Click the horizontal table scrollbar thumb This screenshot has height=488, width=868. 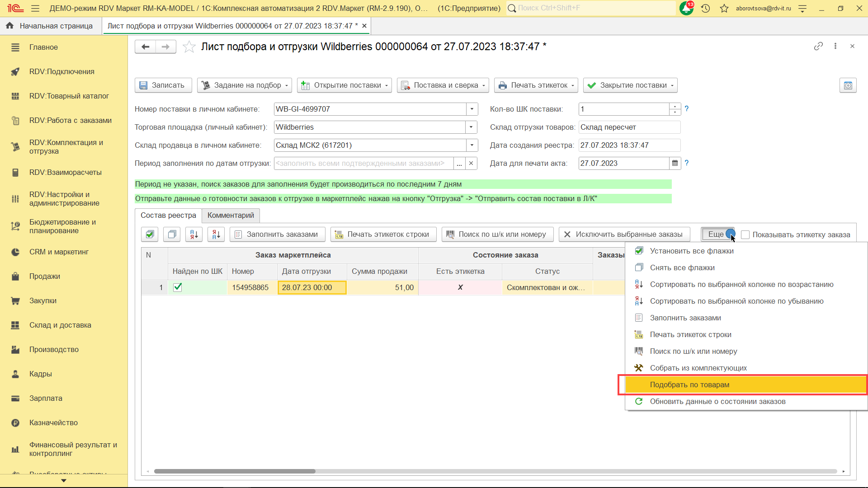(235, 471)
